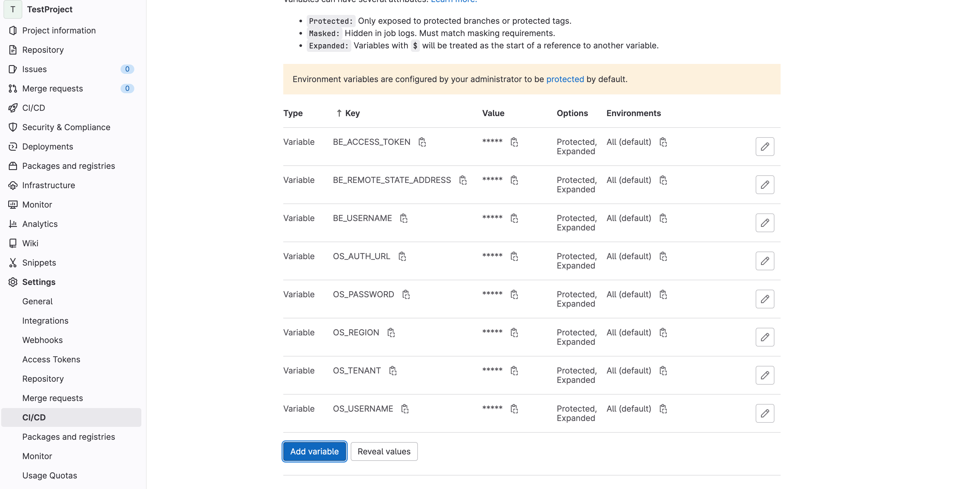
Task: Edit the BE_USERNAME variable using the pencil icon
Action: click(x=765, y=223)
